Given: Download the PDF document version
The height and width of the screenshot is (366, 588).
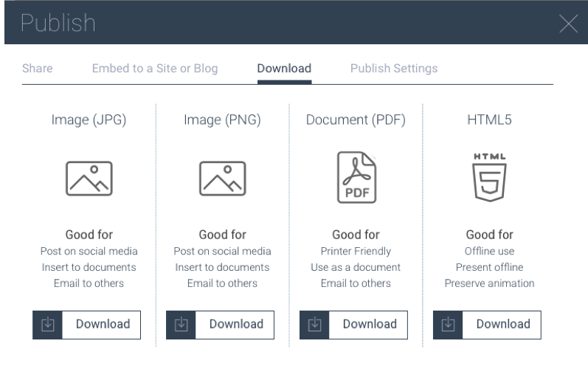Looking at the screenshot, I should (353, 325).
